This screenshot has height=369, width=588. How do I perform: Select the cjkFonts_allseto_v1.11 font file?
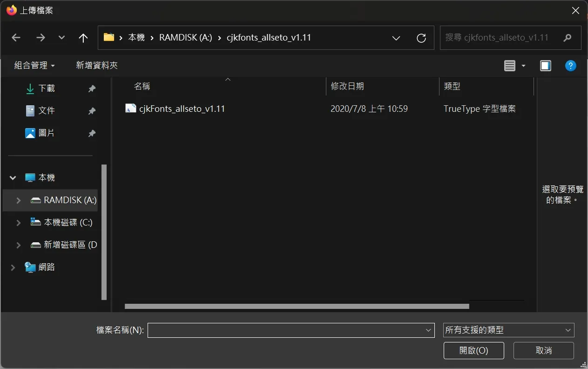coord(182,109)
